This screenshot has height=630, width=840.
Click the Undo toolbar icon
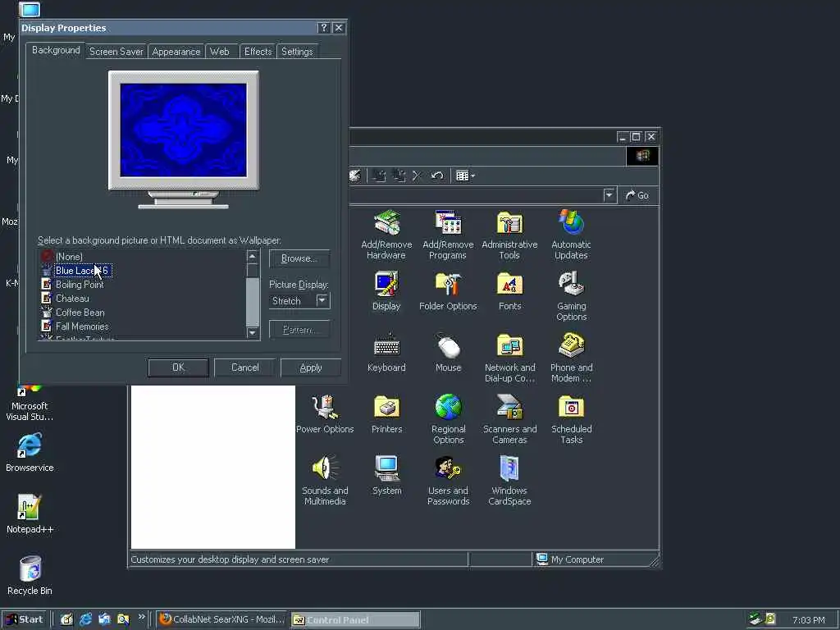[x=436, y=176]
